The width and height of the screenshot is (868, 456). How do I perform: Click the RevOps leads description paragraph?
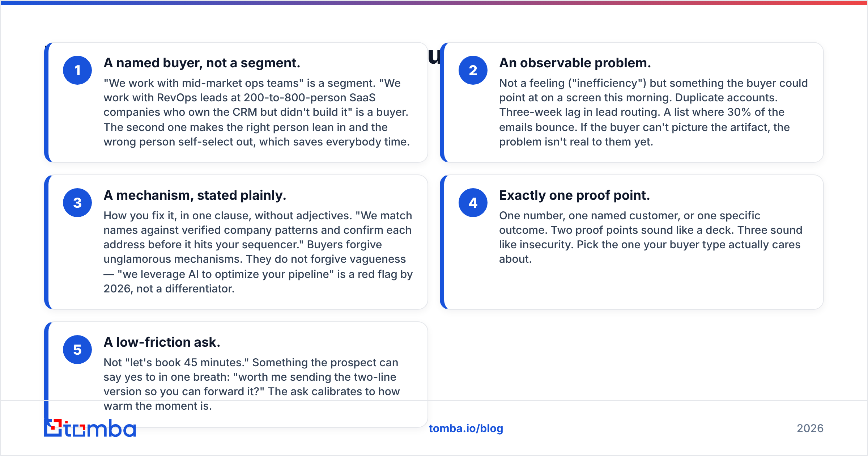[257, 113]
